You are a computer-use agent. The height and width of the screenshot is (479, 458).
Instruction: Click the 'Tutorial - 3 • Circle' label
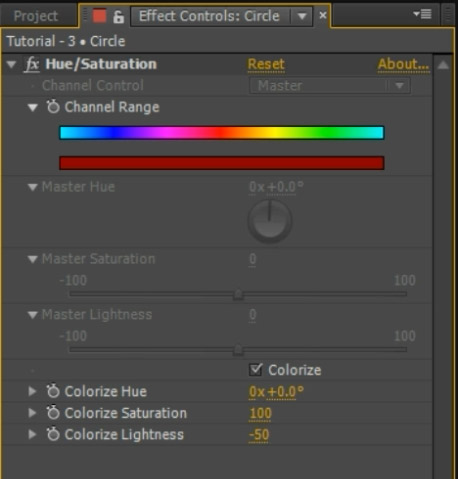click(x=66, y=41)
